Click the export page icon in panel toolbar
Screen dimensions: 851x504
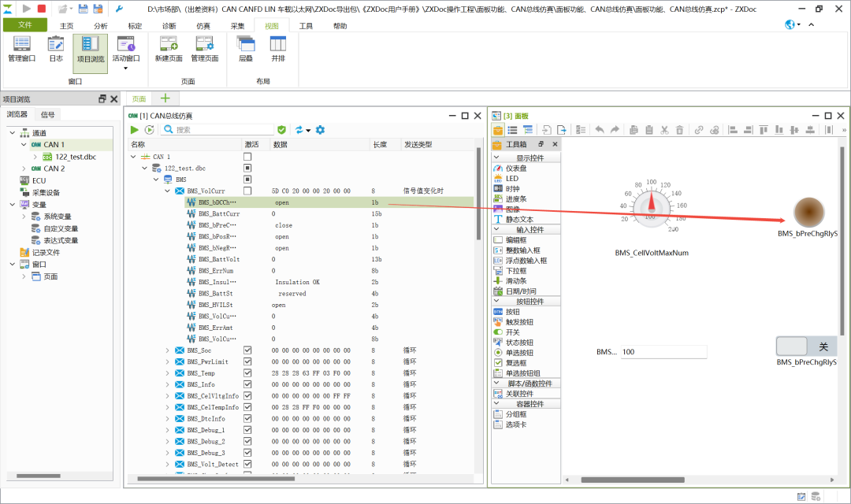[562, 130]
